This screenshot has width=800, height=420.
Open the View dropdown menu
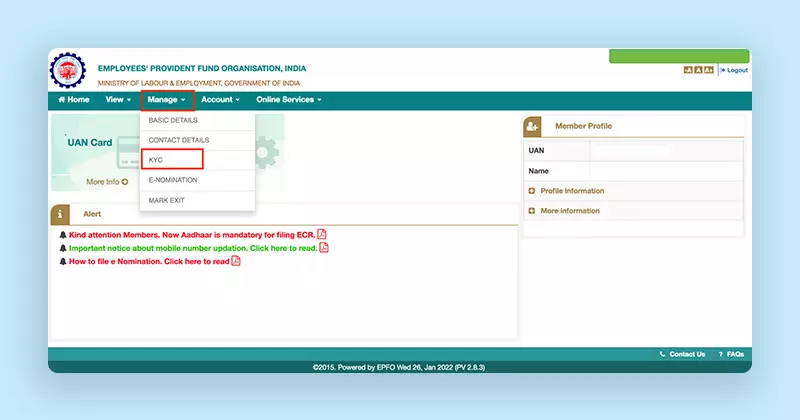[118, 100]
